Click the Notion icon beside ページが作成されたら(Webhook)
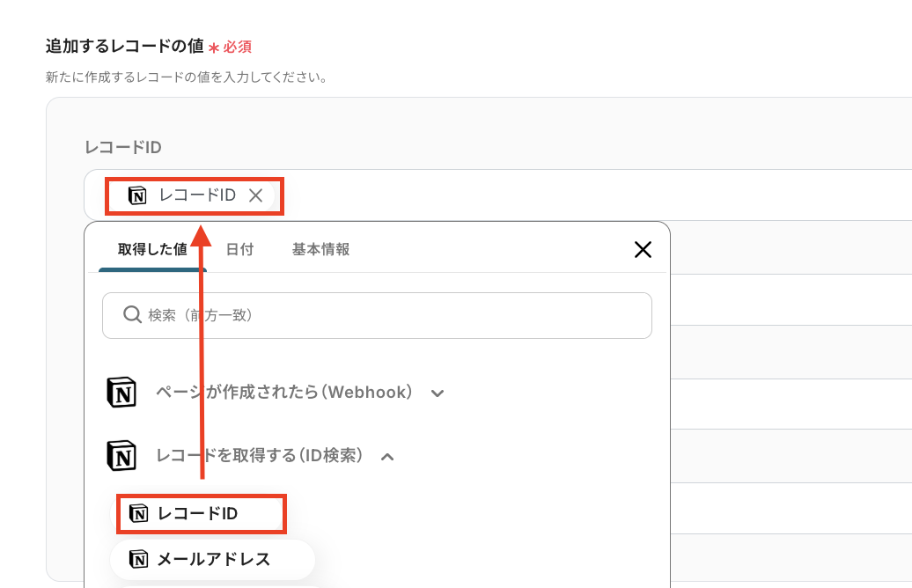The image size is (912, 588). point(121,393)
